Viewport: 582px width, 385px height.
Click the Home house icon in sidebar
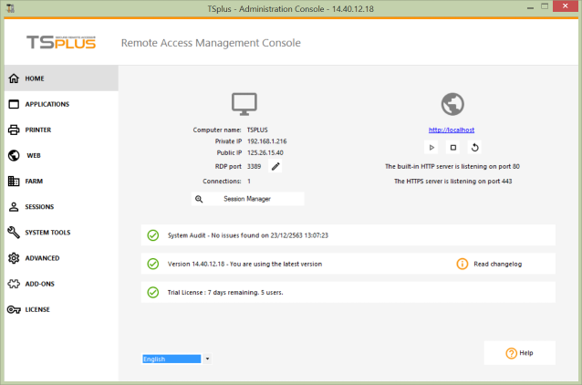(x=14, y=78)
